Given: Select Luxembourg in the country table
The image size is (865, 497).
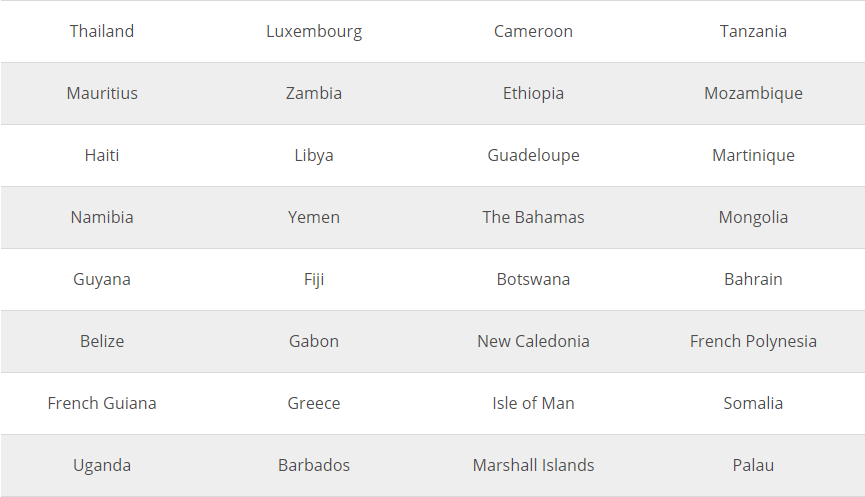Looking at the screenshot, I should 314,31.
